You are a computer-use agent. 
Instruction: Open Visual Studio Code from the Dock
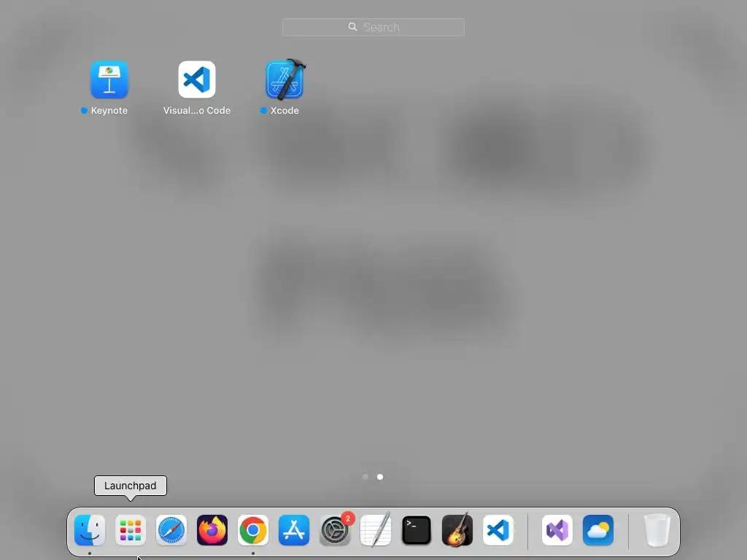[498, 530]
